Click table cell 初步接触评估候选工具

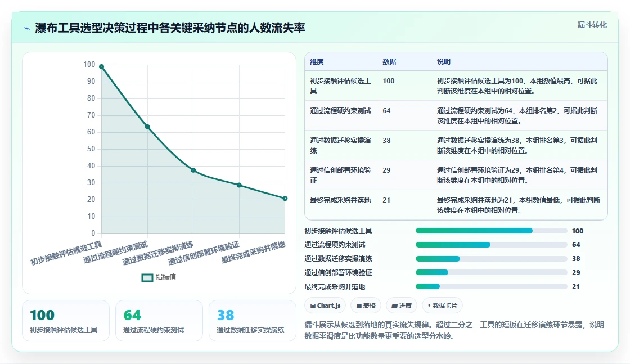point(340,86)
